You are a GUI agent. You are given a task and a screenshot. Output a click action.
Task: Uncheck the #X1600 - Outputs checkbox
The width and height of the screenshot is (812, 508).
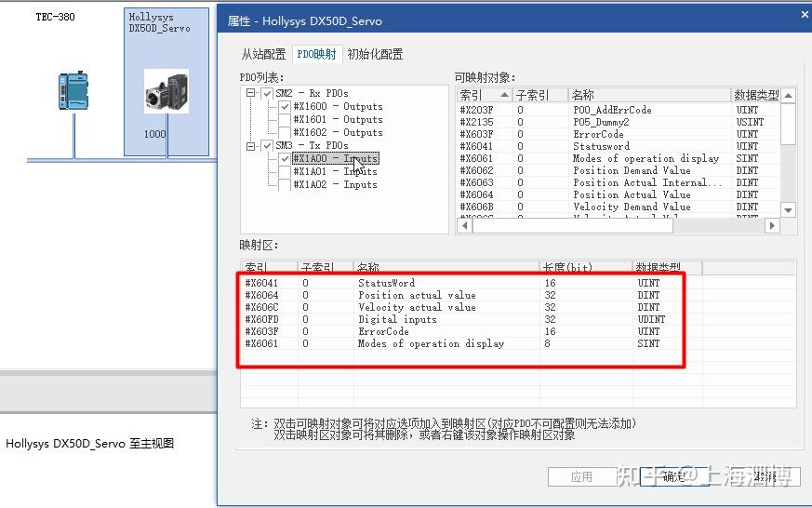coord(285,107)
